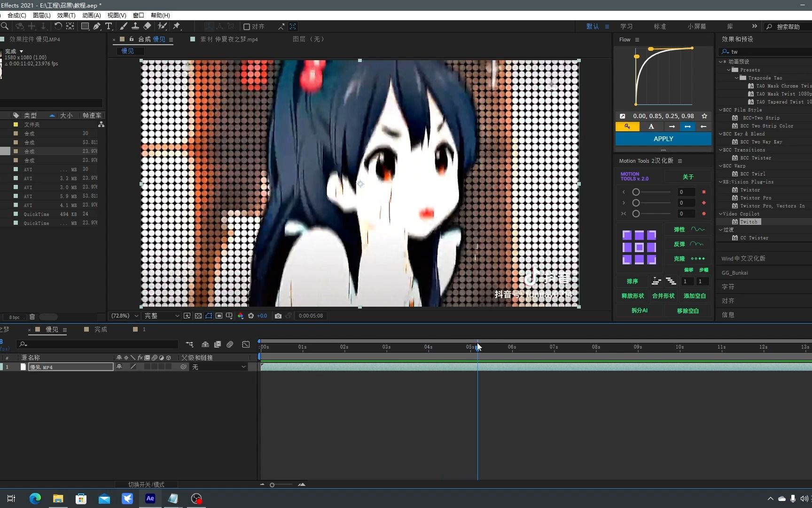Select the Rotation tool

[58, 26]
